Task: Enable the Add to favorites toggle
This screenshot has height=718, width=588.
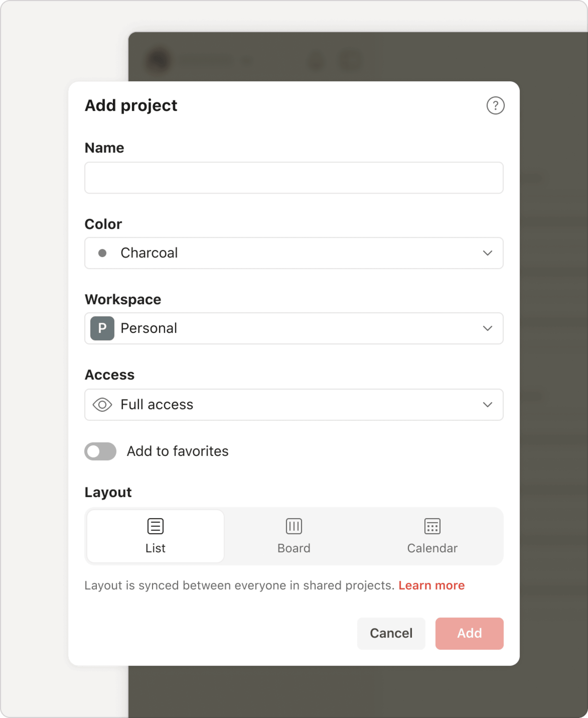Action: [100, 451]
